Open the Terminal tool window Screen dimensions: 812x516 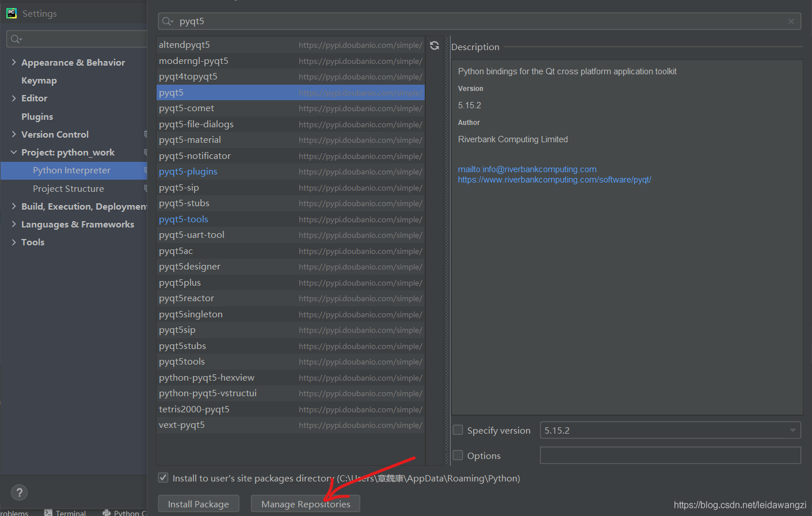[x=65, y=513]
